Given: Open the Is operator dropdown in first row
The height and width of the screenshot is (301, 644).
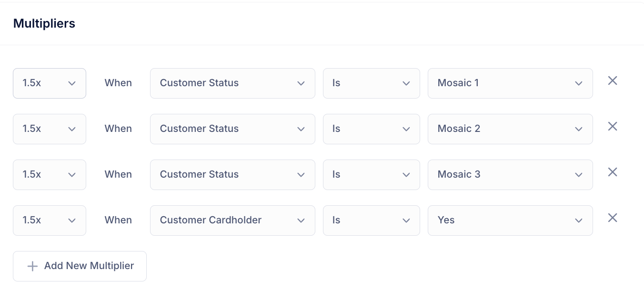Looking at the screenshot, I should click(372, 83).
